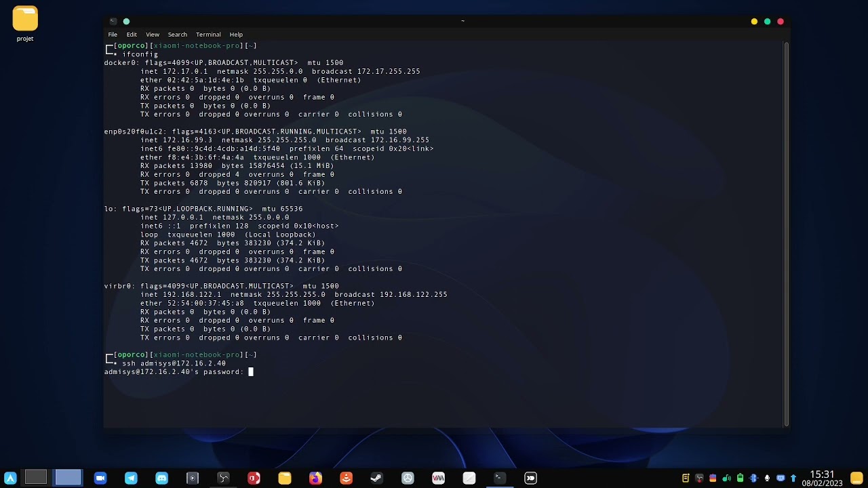Open the rightmost terminal-style taskbar icon
This screenshot has height=488, width=868.
530,478
